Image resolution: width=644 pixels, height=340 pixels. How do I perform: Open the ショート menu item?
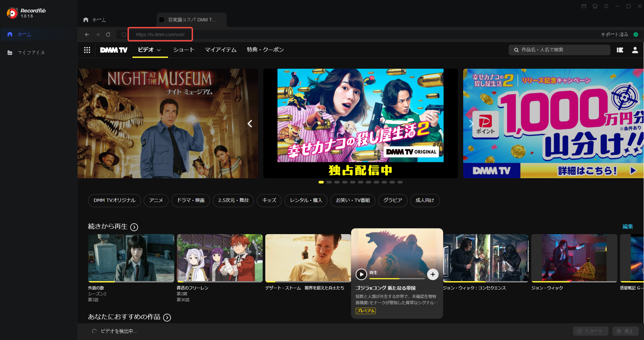click(184, 50)
